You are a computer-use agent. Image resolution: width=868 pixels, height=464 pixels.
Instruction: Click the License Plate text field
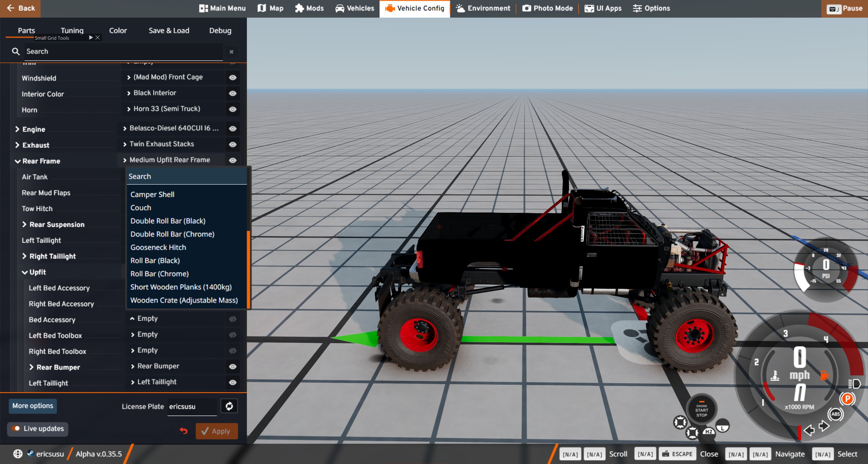192,406
